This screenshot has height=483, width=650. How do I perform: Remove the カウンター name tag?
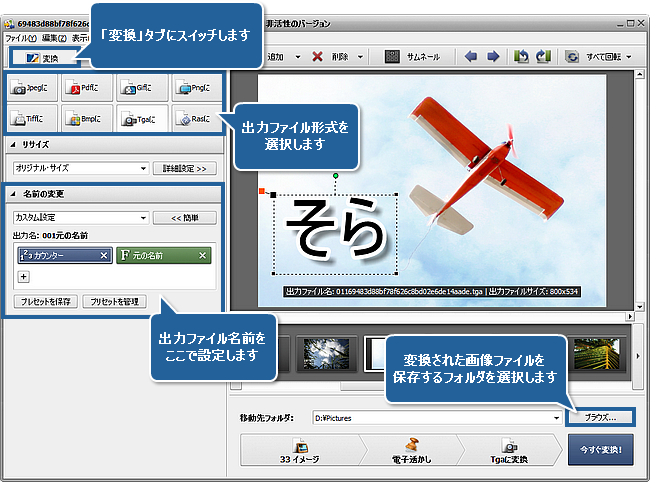pyautogui.click(x=104, y=256)
